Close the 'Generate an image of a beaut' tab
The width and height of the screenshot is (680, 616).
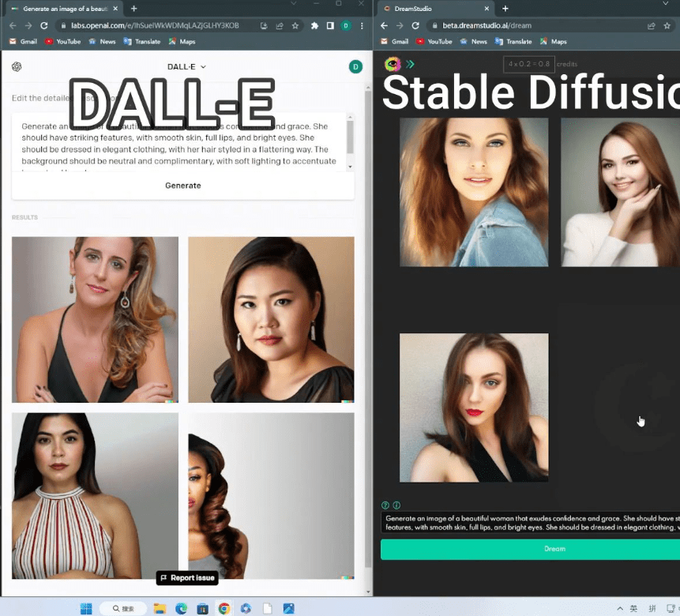115,9
